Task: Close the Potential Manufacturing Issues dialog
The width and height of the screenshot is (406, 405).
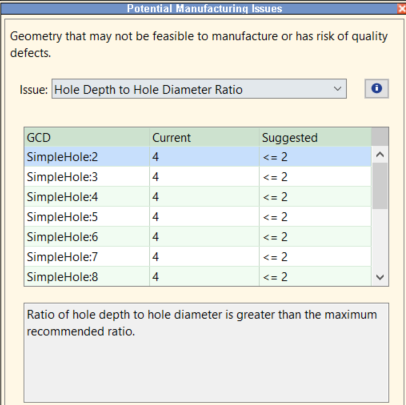Action: [x=402, y=8]
